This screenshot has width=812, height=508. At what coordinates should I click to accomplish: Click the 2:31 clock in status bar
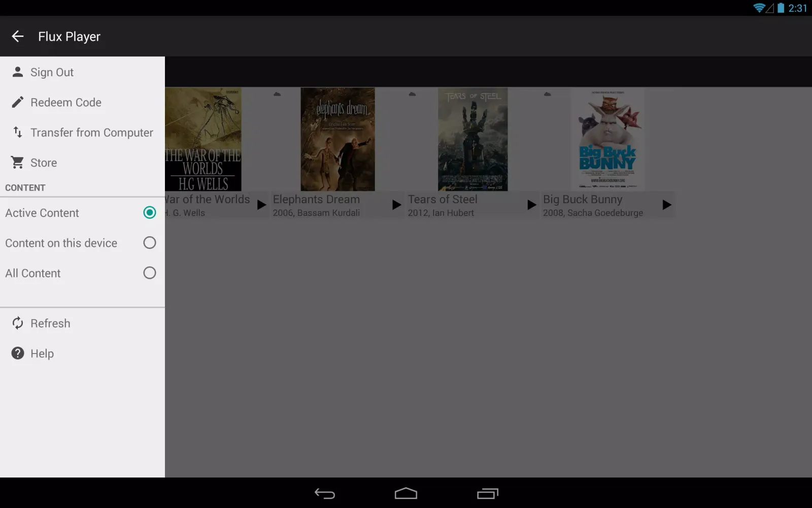click(x=797, y=8)
